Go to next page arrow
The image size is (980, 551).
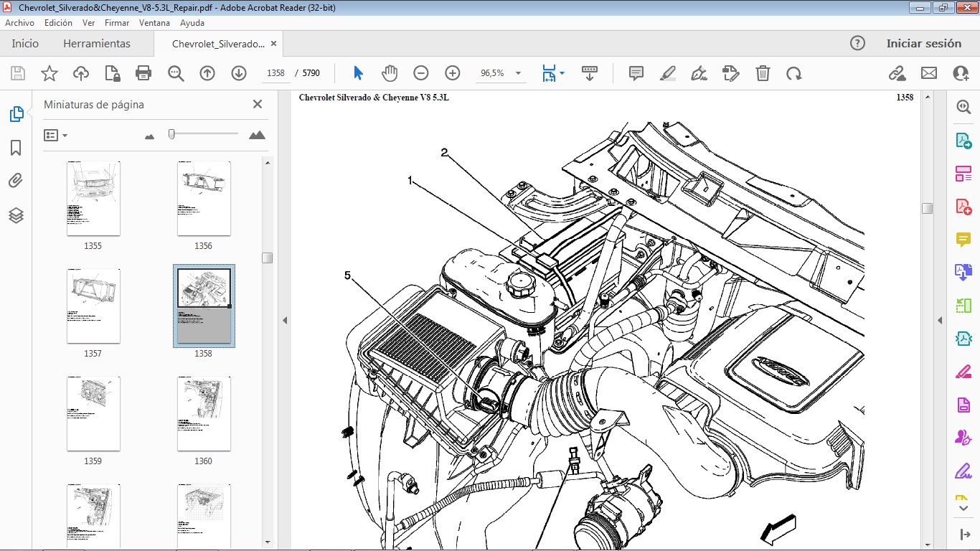pyautogui.click(x=239, y=73)
